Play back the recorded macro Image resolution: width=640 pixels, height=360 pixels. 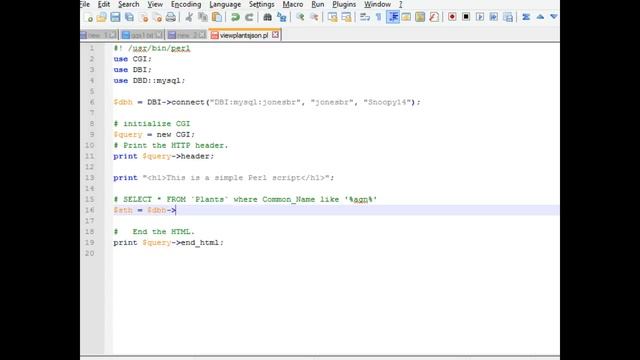click(480, 17)
